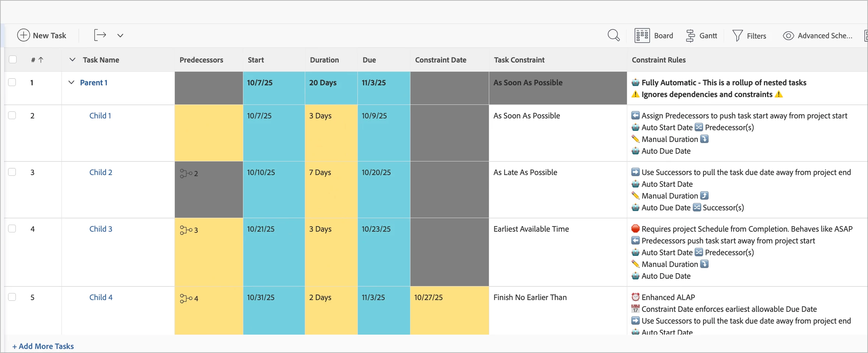The height and width of the screenshot is (353, 868).
Task: Open dropdown arrow next to export icon
Action: point(120,36)
